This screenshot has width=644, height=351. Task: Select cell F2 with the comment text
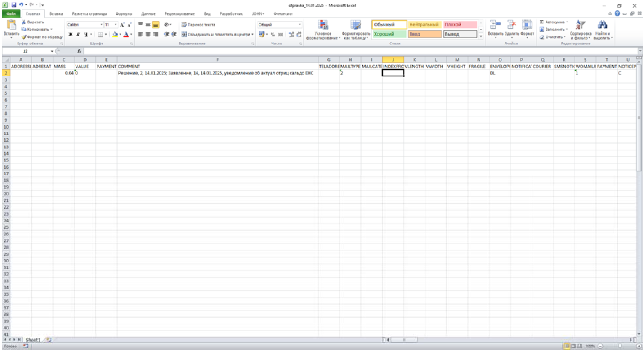pos(217,73)
